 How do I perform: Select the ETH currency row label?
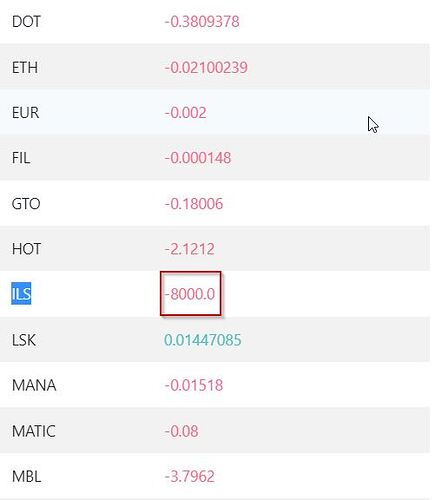point(25,68)
